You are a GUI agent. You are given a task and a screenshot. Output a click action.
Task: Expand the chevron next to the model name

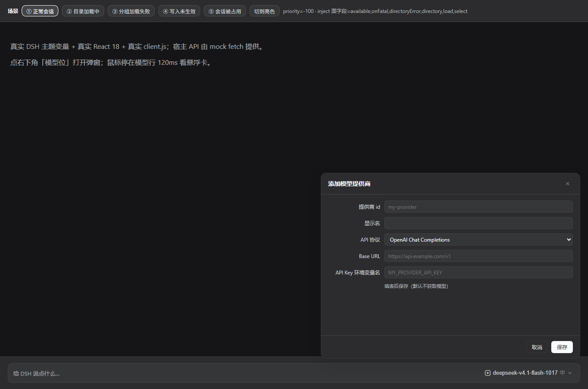(570, 373)
